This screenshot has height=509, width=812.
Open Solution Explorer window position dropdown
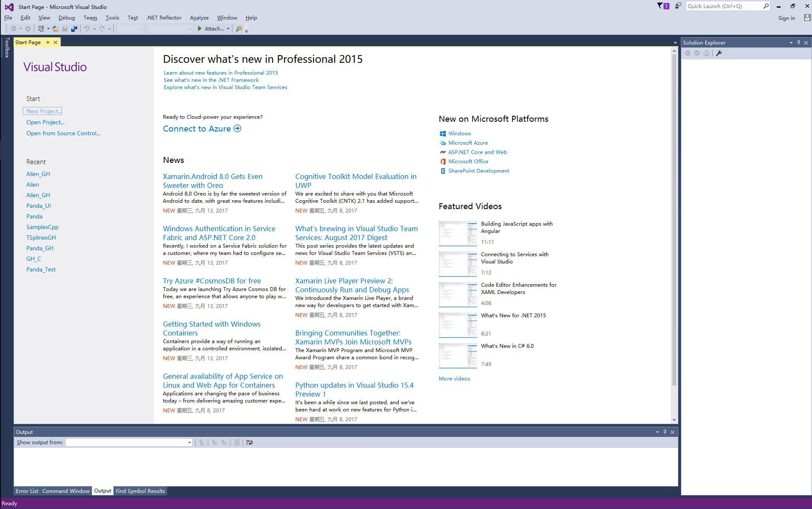click(x=791, y=43)
